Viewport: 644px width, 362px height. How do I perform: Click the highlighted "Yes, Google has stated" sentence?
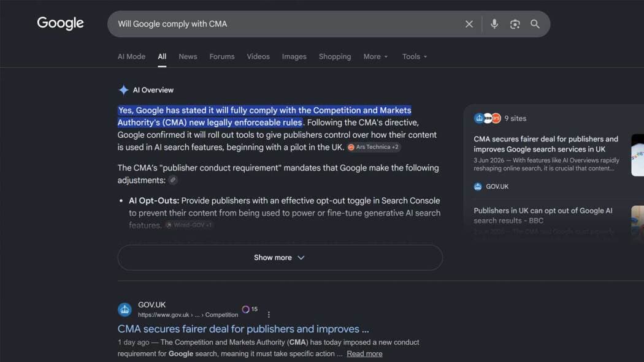tap(264, 116)
